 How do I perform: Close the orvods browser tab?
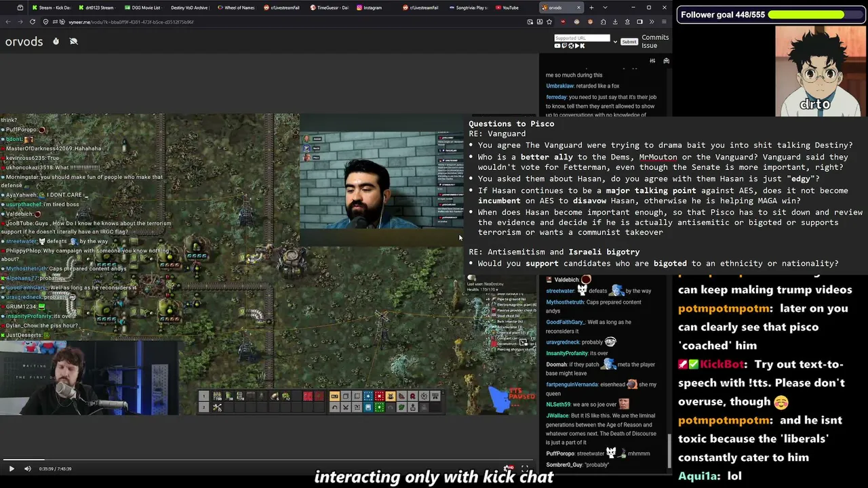coord(578,7)
